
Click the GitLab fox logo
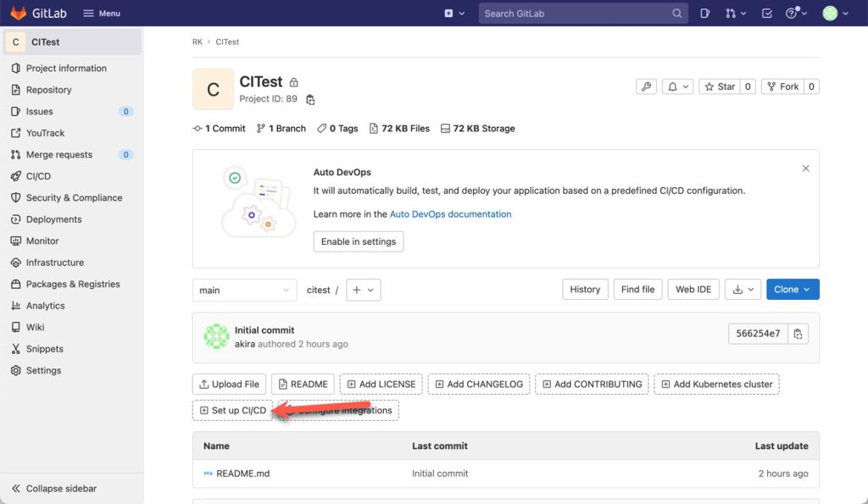click(x=19, y=13)
